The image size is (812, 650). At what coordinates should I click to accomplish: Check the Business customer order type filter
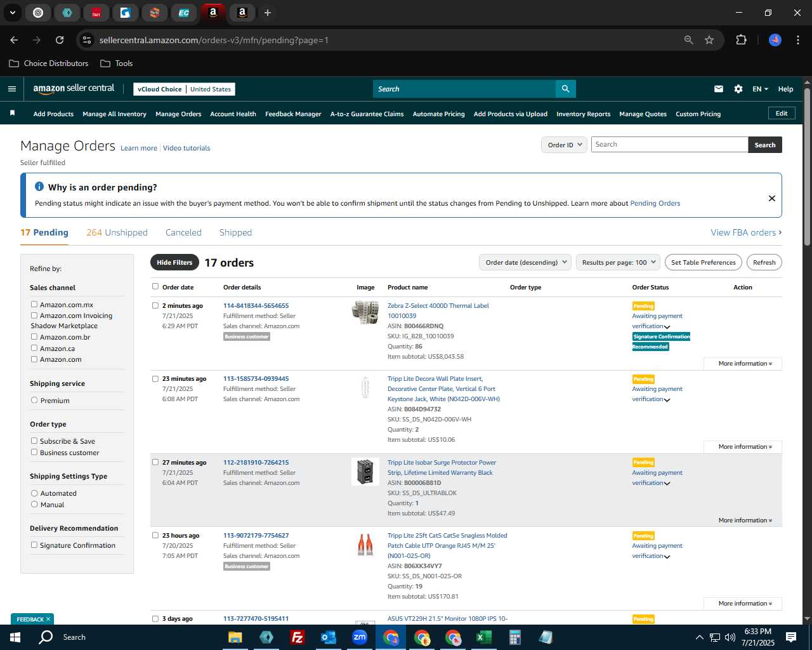(34, 453)
